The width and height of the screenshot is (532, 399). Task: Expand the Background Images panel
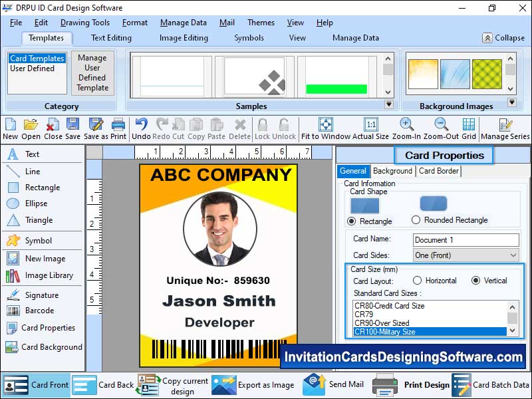(512, 101)
